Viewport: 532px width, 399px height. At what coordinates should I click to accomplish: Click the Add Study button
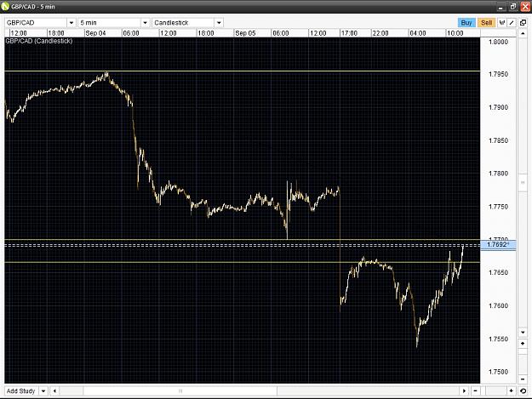(x=21, y=390)
